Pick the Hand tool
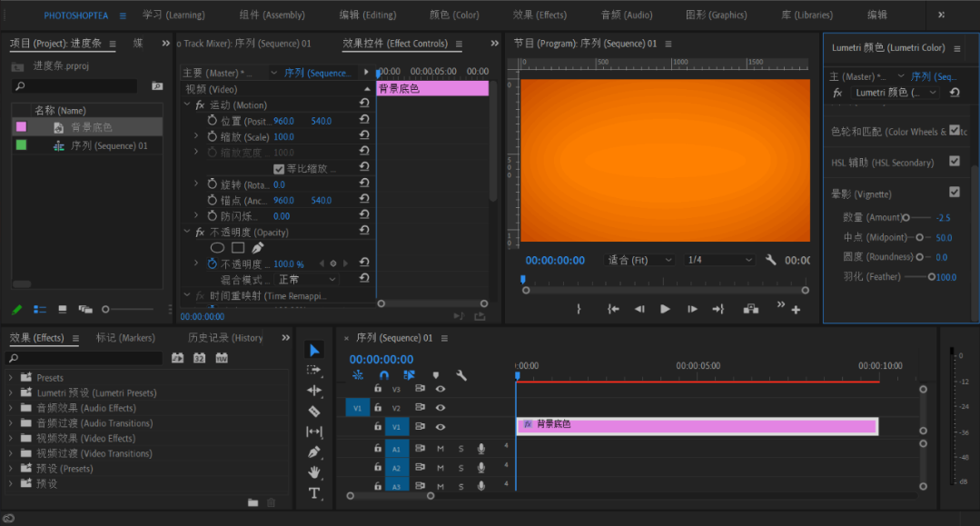 (314, 471)
